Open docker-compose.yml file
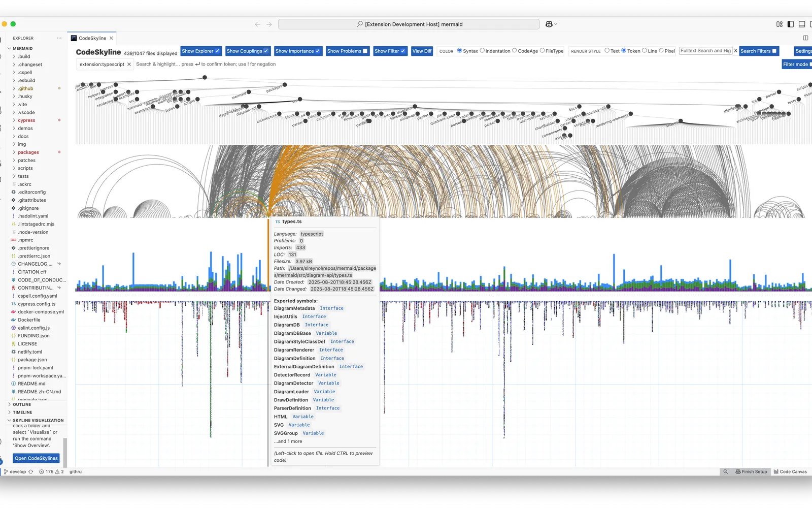The height and width of the screenshot is (508, 812). (x=41, y=312)
